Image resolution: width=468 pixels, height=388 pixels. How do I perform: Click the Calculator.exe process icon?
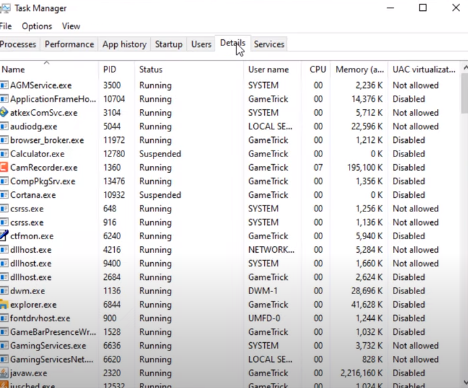point(4,154)
